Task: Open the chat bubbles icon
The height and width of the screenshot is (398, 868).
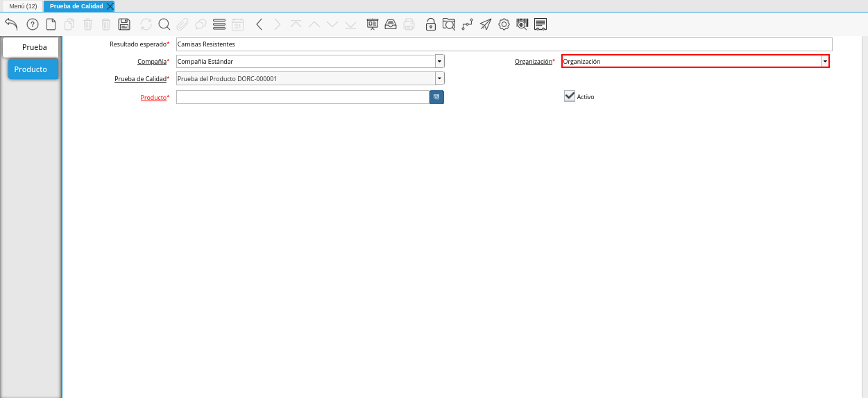Action: pos(201,24)
